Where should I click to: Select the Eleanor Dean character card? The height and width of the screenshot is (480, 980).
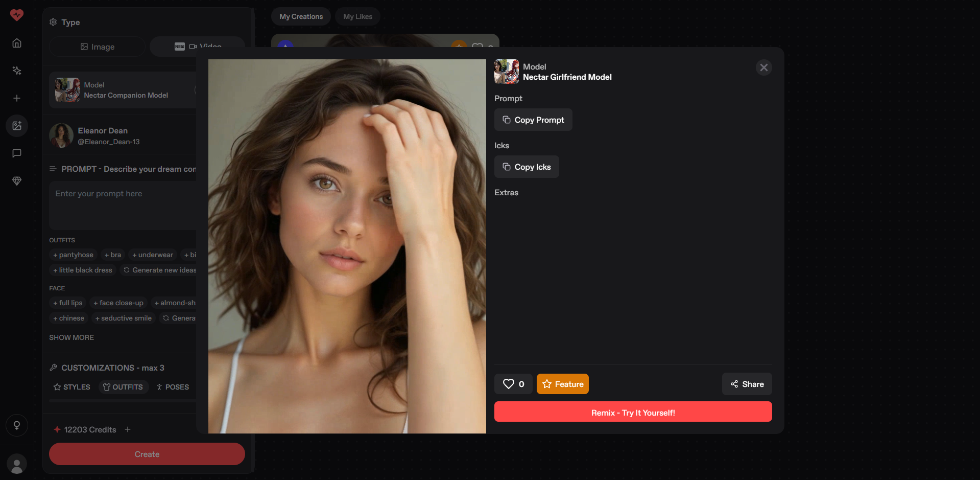(x=123, y=135)
